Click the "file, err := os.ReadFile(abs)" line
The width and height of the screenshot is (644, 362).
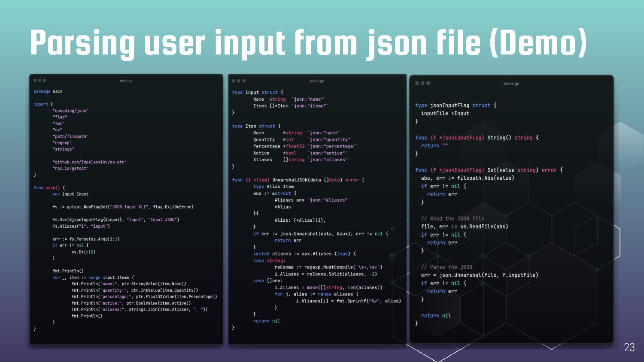click(x=464, y=226)
